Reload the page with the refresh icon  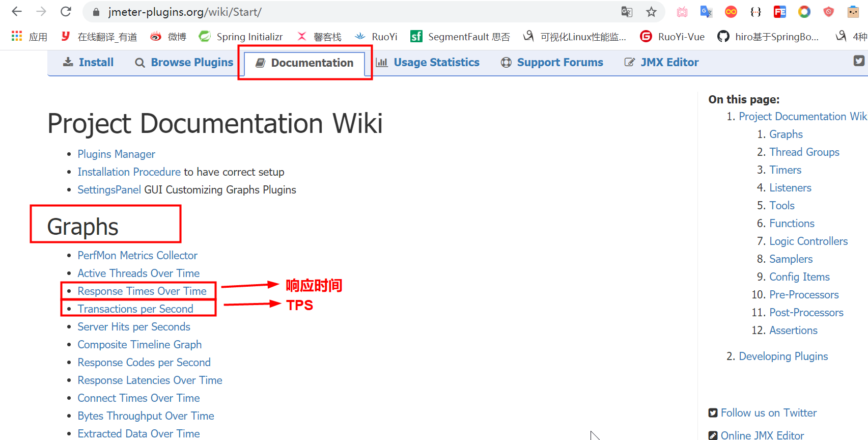click(66, 12)
